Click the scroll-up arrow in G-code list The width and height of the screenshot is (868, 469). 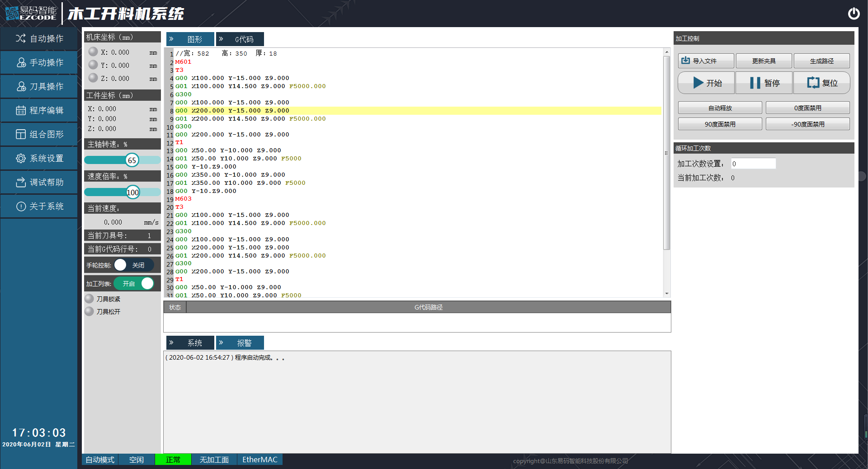tap(666, 52)
